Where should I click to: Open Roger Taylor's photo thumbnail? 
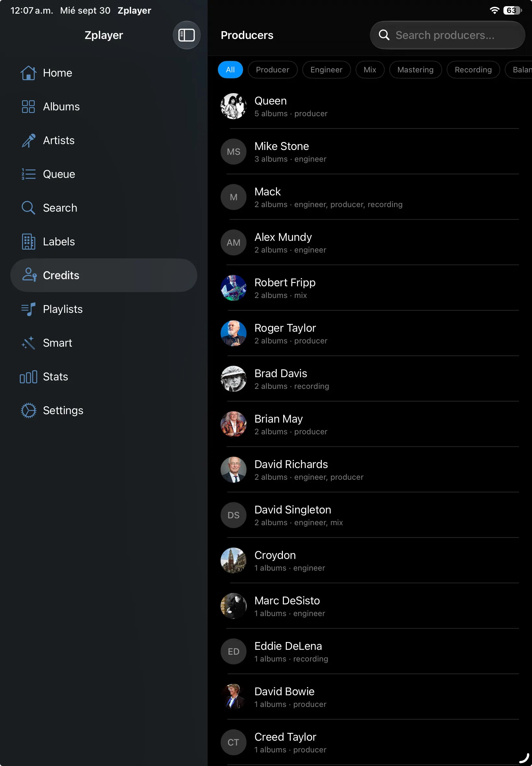click(x=233, y=333)
